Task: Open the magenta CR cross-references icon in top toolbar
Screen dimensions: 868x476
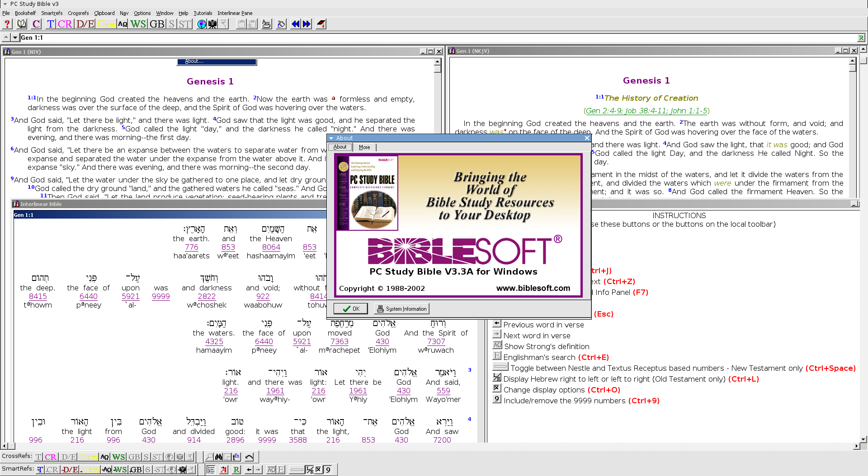Action: [65, 24]
